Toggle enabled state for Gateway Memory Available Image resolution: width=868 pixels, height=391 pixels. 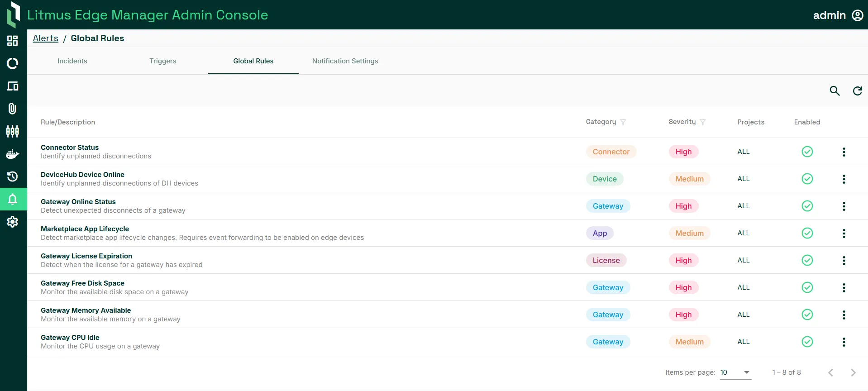click(807, 315)
